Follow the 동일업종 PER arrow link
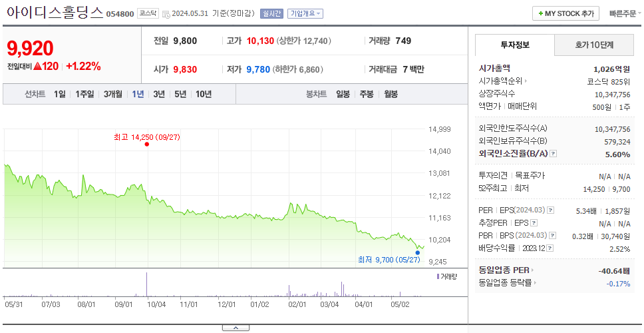 click(532, 270)
